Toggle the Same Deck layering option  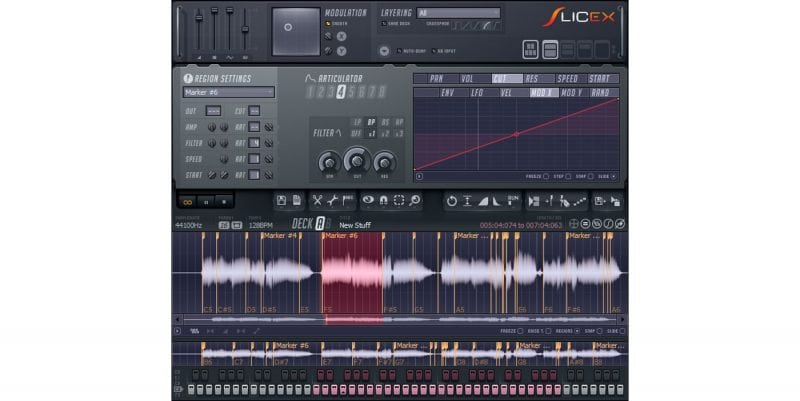click(x=384, y=23)
